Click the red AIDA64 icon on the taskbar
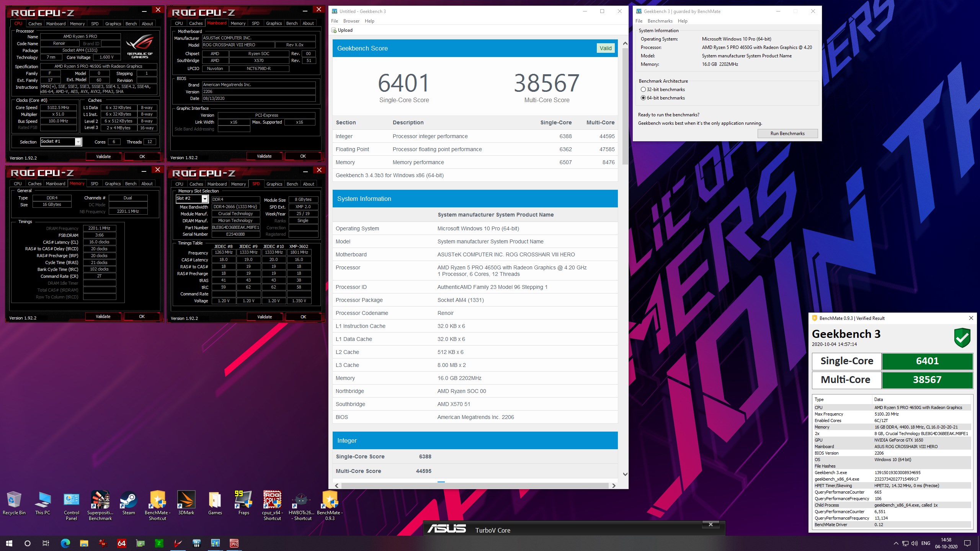This screenshot has width=980, height=551. tap(122, 543)
